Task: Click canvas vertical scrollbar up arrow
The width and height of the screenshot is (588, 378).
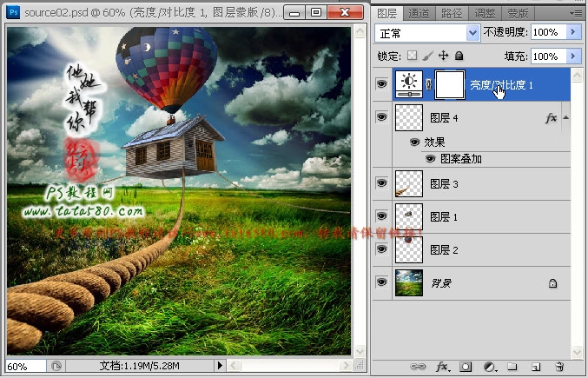Action: pyautogui.click(x=360, y=31)
